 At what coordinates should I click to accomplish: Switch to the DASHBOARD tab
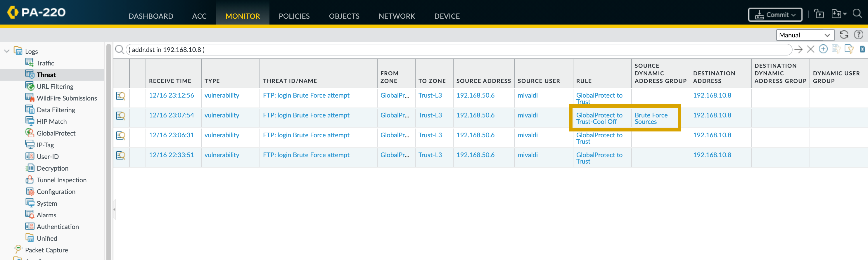pyautogui.click(x=151, y=16)
